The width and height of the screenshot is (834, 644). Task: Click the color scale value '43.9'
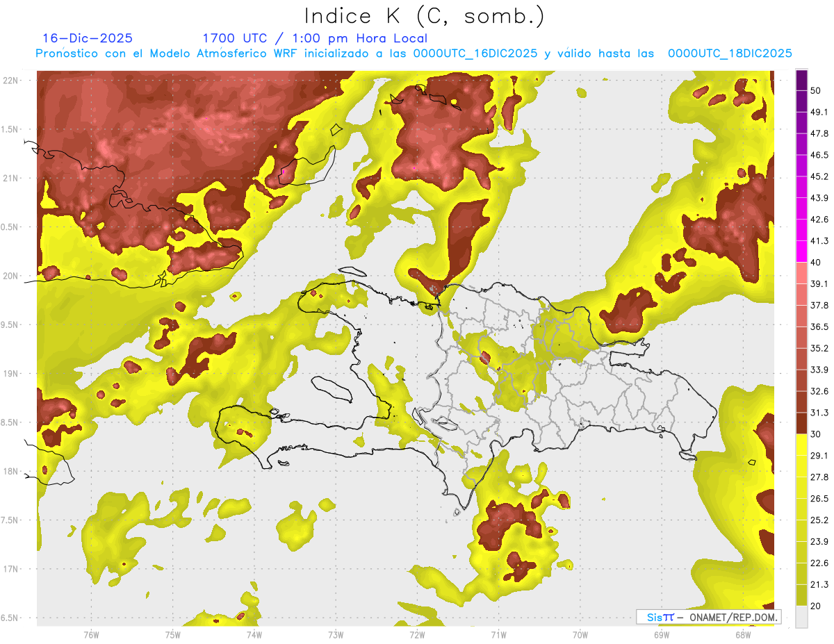[819, 198]
